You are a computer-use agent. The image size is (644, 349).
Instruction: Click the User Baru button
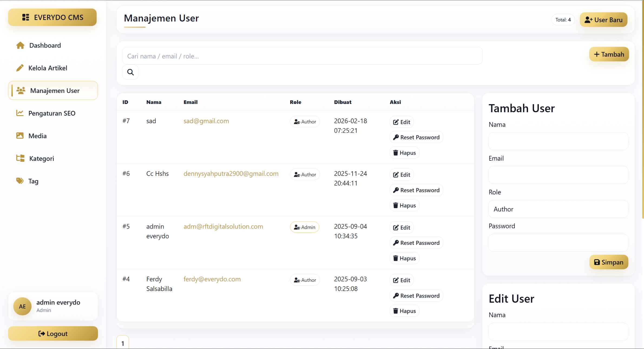tap(603, 20)
